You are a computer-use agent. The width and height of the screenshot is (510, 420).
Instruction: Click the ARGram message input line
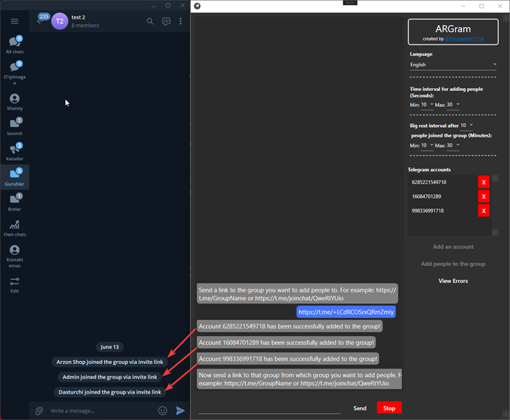270,409
